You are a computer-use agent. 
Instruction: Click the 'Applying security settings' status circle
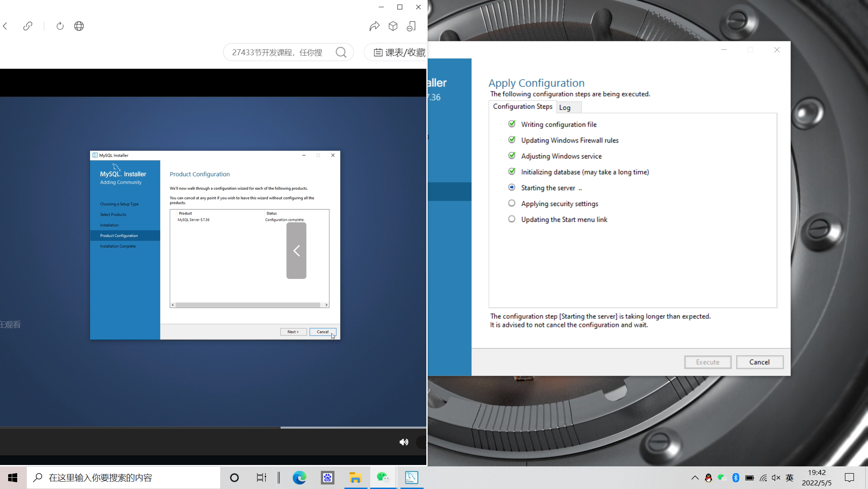(x=511, y=203)
